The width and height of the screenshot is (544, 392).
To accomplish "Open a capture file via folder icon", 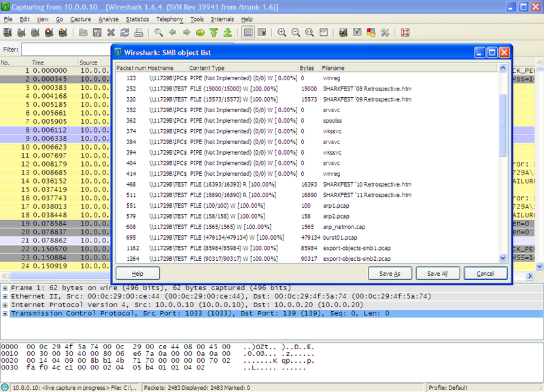I will tap(83, 33).
